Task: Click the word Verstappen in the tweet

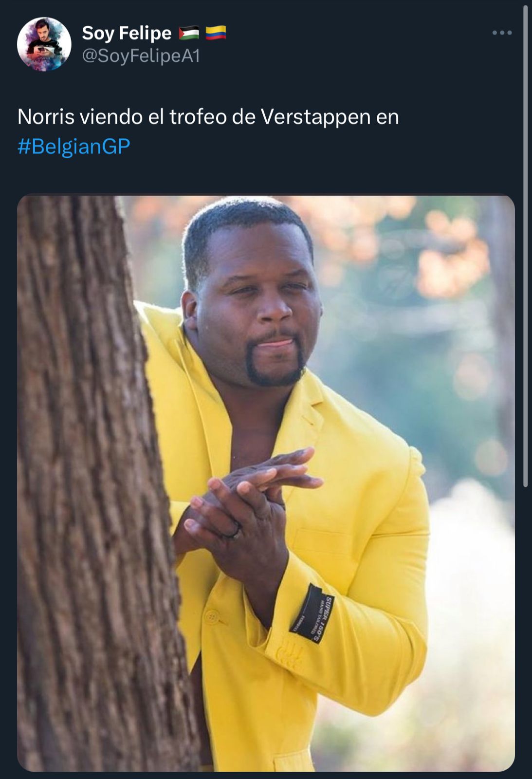Action: pyautogui.click(x=315, y=117)
